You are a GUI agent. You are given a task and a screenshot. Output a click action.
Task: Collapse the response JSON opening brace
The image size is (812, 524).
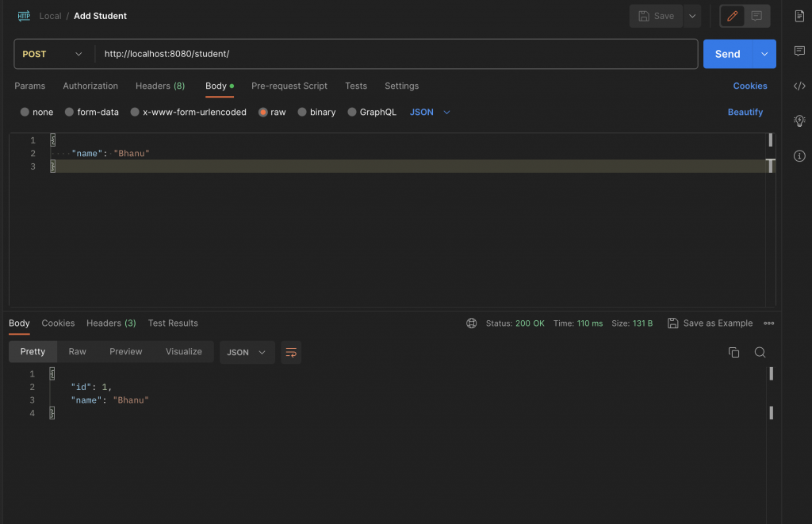tap(52, 373)
